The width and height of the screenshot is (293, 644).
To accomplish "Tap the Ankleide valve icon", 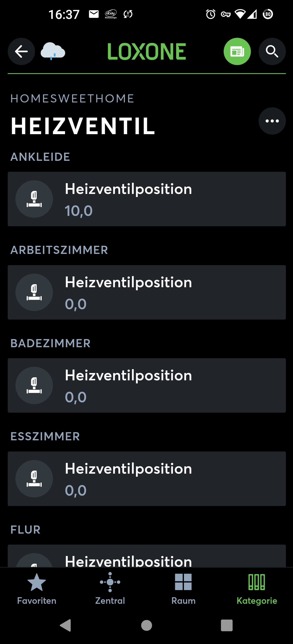I will pos(34,199).
